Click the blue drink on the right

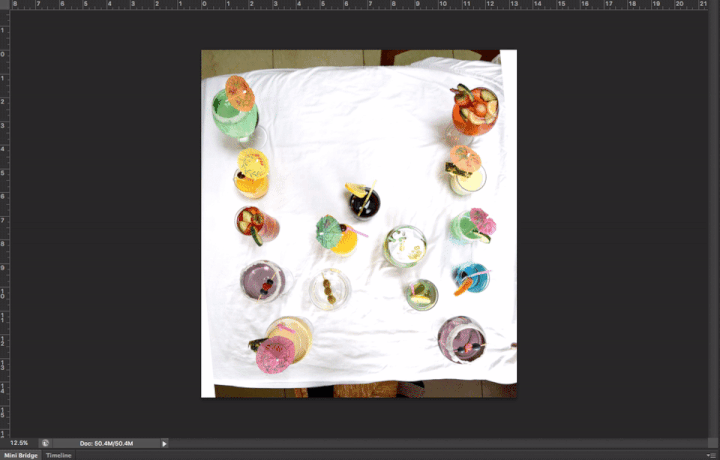[471, 278]
